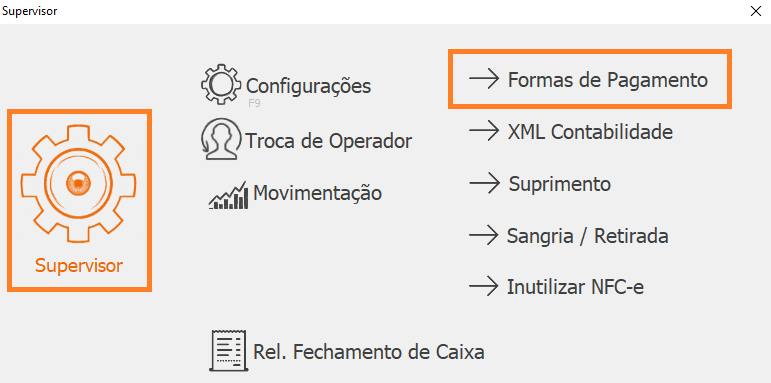Viewport: 771px width, 383px height.
Task: Choose the XML Contabilidade entry
Action: coord(590,132)
